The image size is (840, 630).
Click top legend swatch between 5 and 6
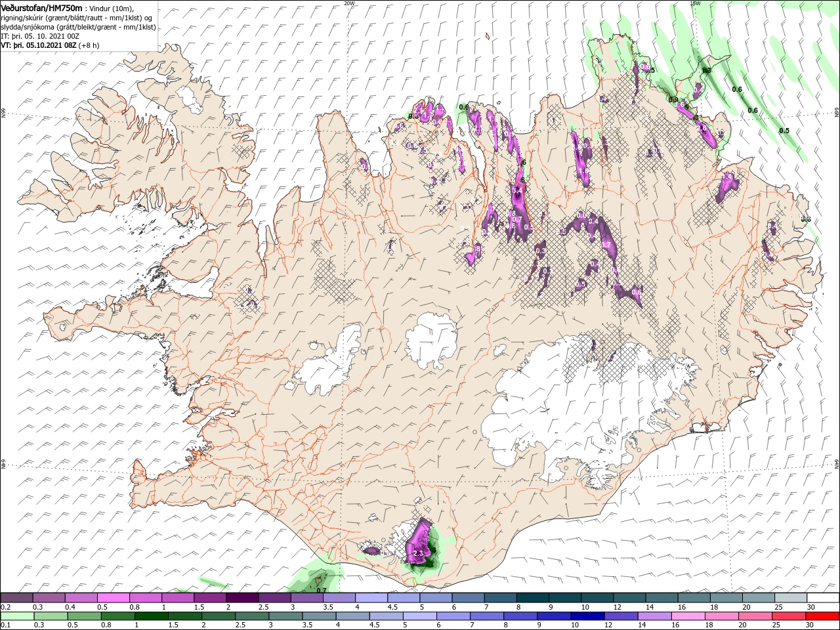tap(435, 598)
